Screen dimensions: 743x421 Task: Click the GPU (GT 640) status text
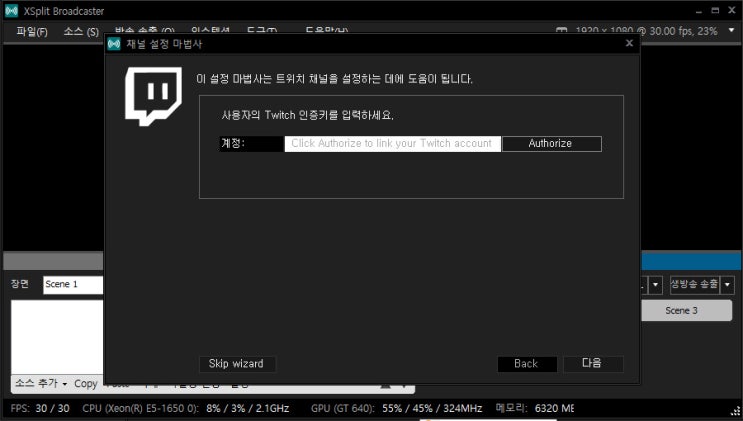click(x=396, y=408)
